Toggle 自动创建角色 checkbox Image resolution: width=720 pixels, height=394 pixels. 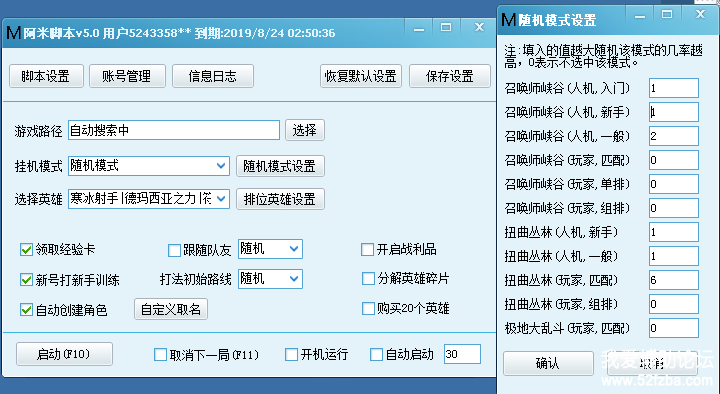pyautogui.click(x=26, y=310)
